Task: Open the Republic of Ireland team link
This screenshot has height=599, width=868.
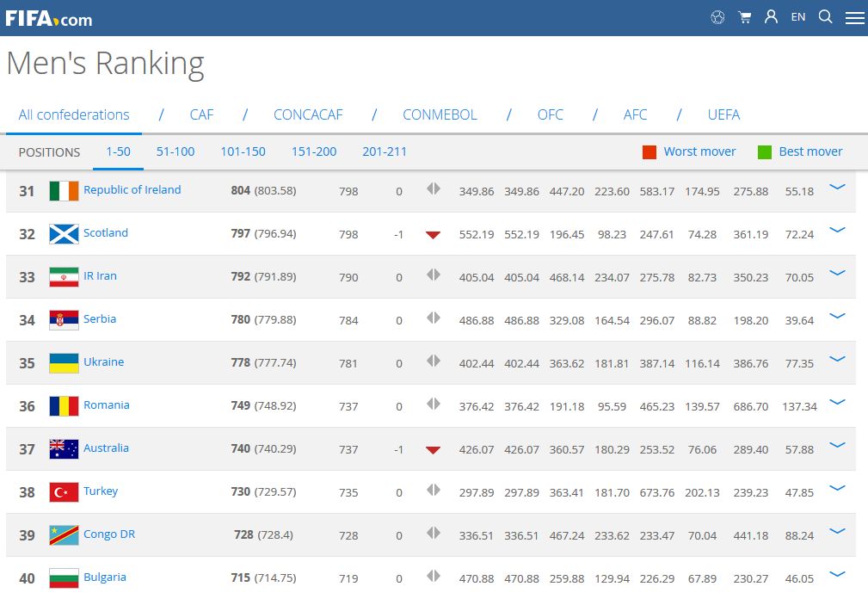Action: pos(132,189)
